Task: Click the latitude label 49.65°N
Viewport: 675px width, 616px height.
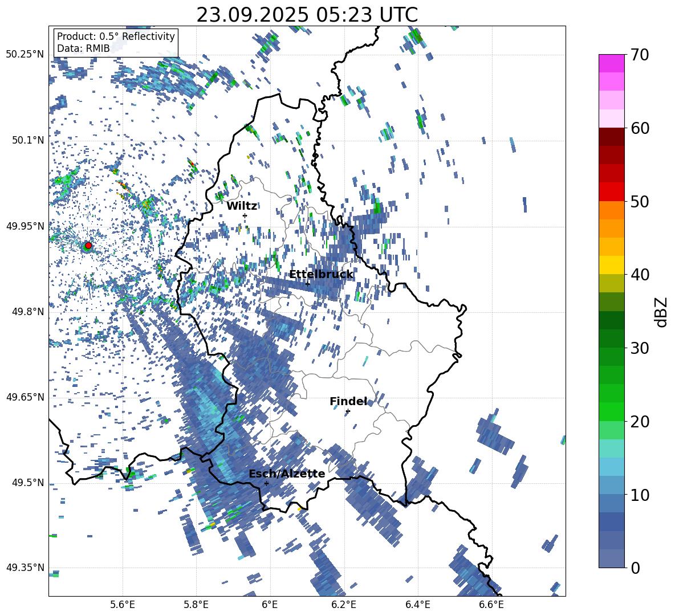Action: [25, 397]
